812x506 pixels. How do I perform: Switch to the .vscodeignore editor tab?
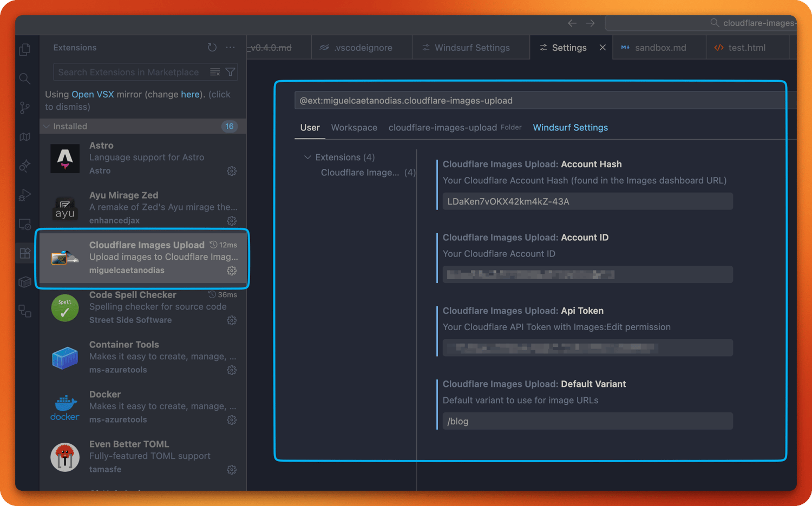click(362, 48)
